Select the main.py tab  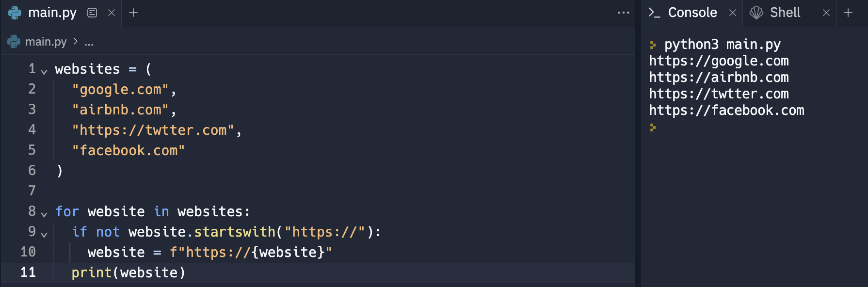(x=52, y=13)
